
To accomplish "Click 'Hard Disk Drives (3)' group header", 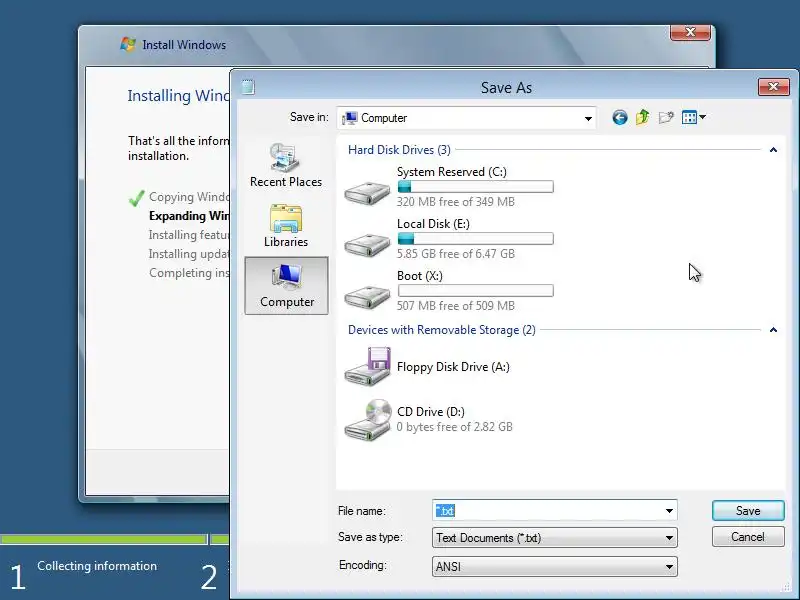I will coord(399,150).
